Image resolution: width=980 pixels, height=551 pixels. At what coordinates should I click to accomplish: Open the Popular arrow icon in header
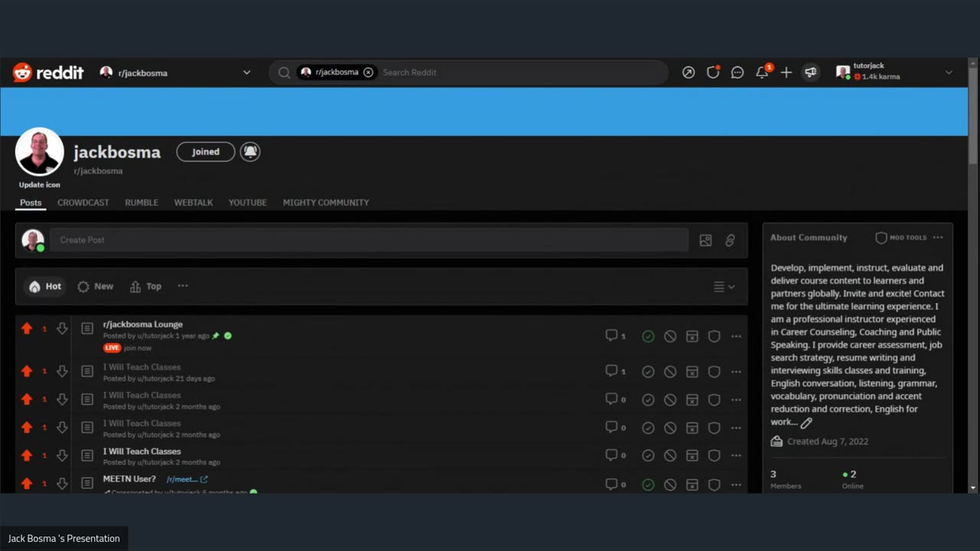tap(688, 73)
